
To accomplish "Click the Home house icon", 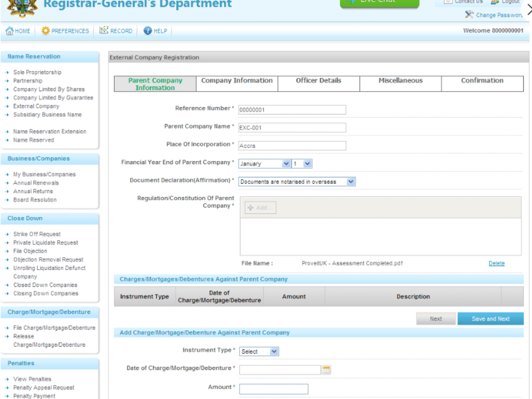I will (9, 31).
